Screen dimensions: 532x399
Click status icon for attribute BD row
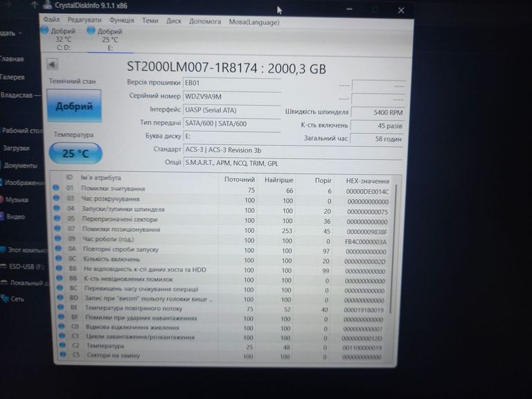tap(60, 297)
